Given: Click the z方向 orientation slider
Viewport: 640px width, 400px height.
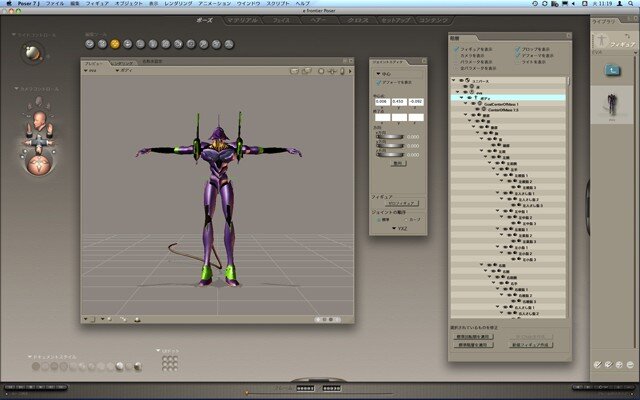Looking at the screenshot, I should click(390, 155).
